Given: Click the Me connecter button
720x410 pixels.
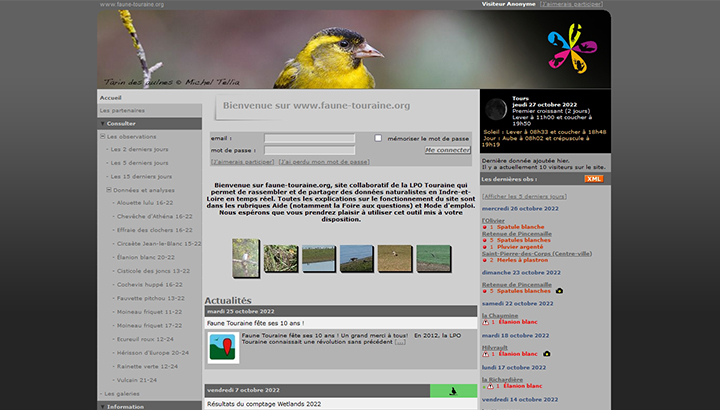Looking at the screenshot, I should 447,150.
